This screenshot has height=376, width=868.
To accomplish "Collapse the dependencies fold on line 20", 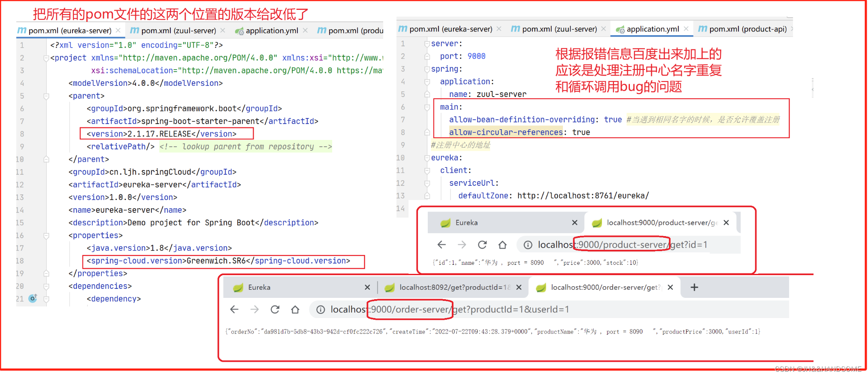I will point(46,286).
